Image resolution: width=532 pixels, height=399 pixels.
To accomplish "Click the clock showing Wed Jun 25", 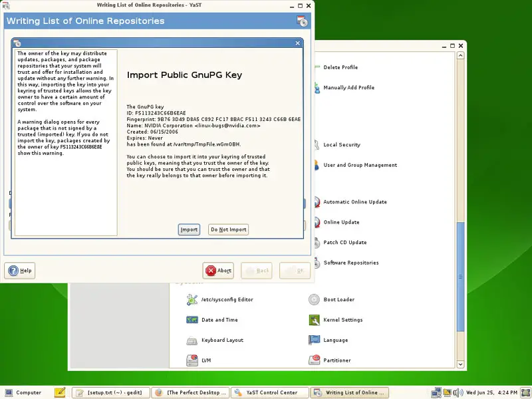I will 491,392.
